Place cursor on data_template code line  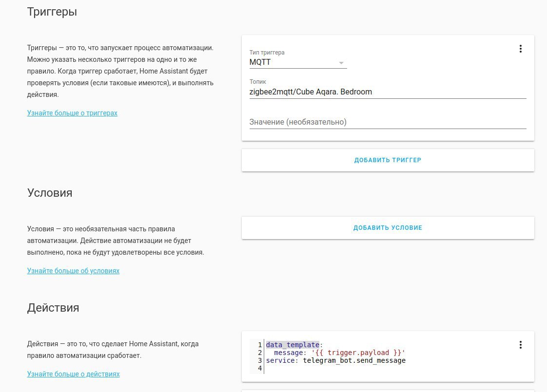[x=294, y=345]
